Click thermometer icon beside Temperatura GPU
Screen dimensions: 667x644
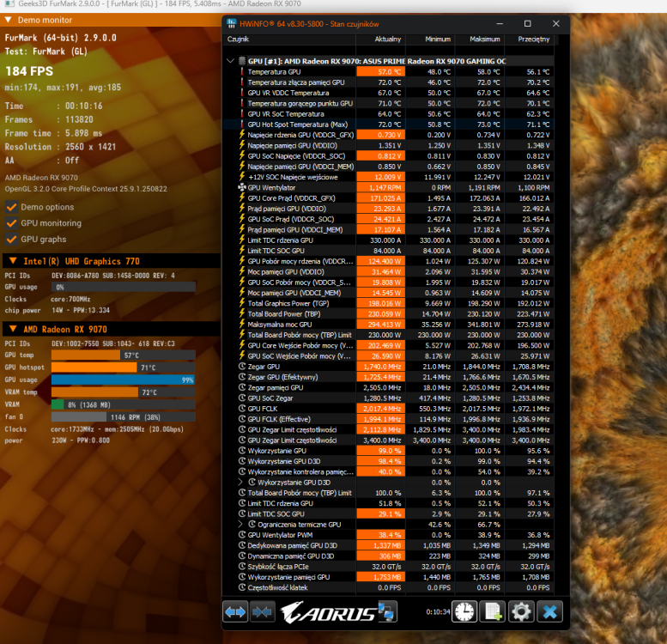[x=242, y=72]
